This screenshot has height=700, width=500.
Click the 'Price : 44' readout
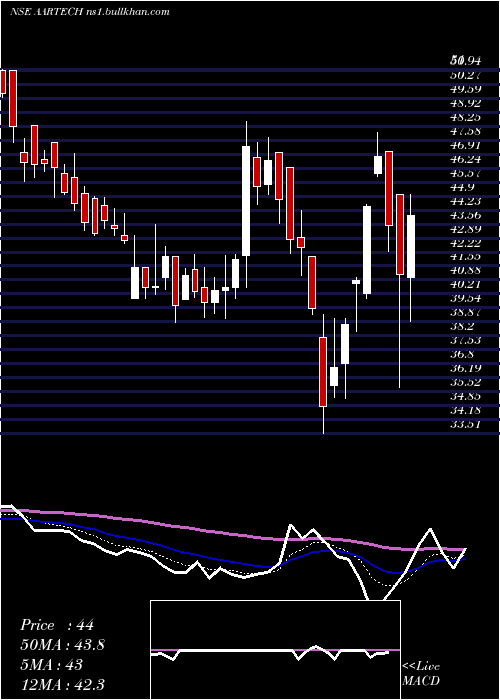coord(57,625)
